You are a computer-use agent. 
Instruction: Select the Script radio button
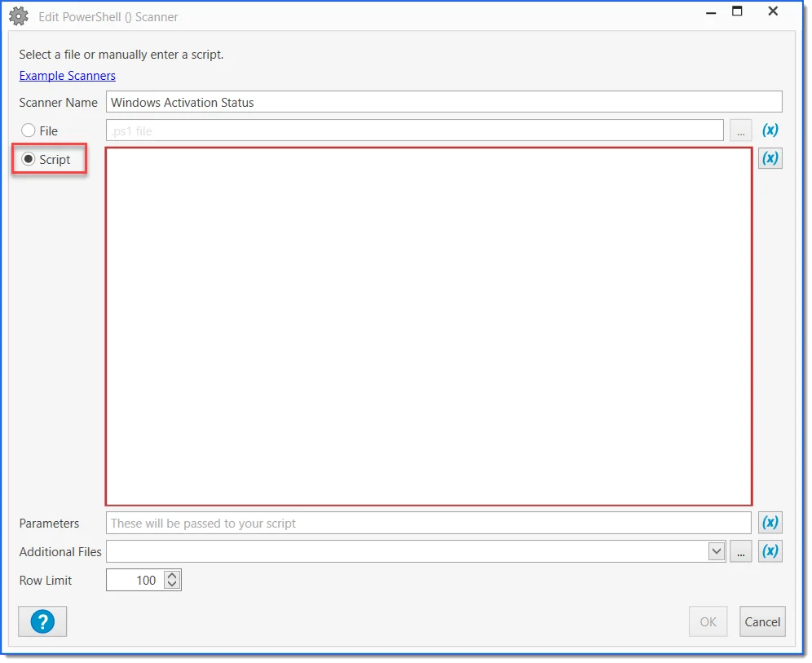(29, 160)
